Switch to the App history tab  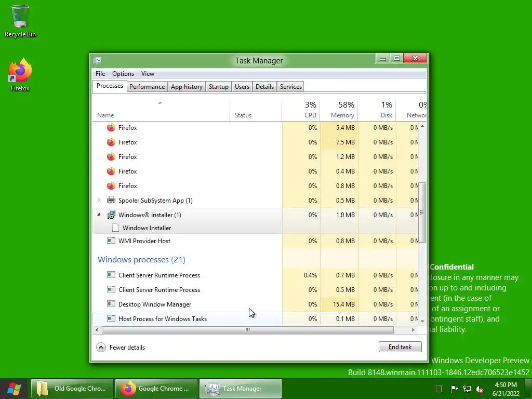coord(187,87)
